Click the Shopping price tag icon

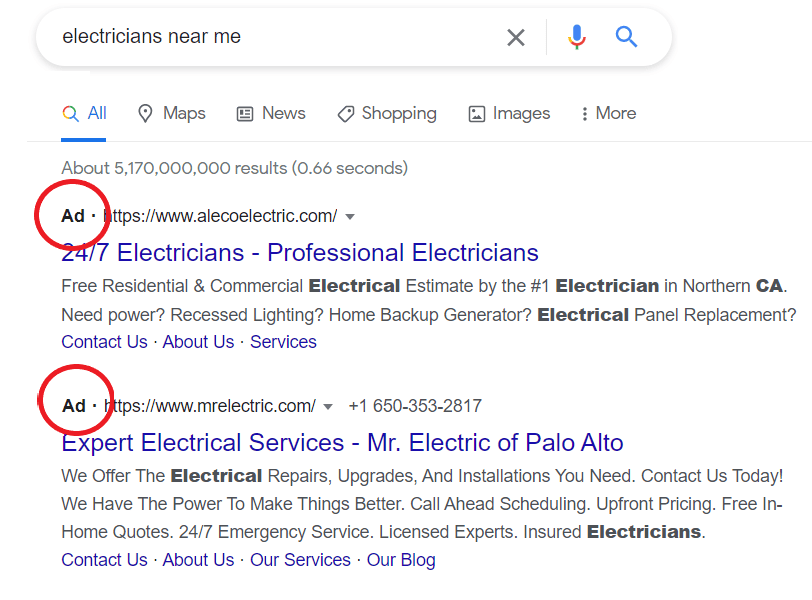coord(347,113)
